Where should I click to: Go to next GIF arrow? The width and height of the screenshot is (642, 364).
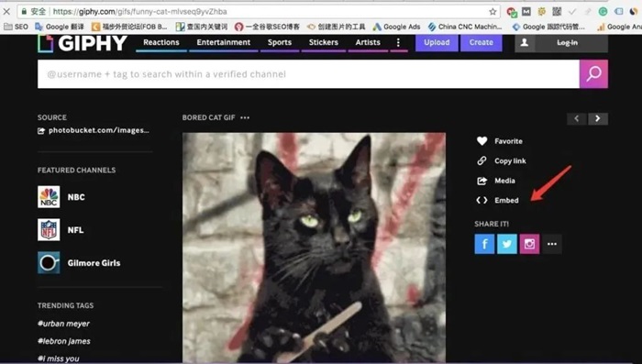pos(598,119)
